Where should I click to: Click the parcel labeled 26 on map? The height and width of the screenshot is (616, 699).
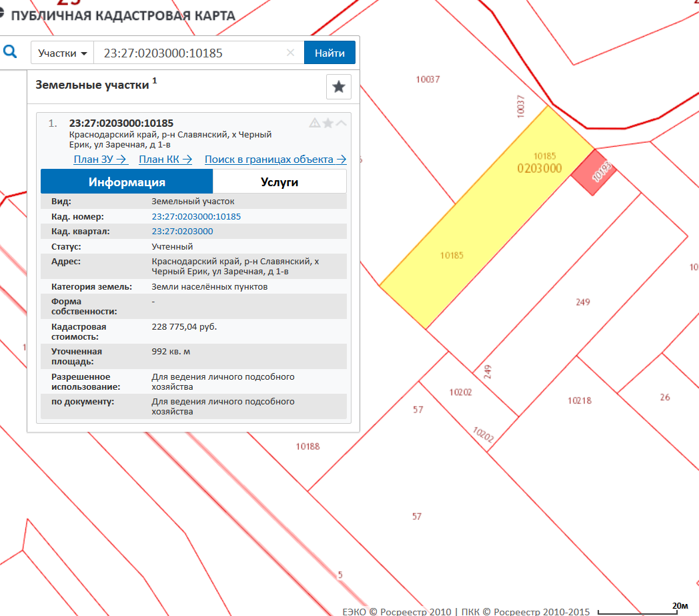pos(665,397)
